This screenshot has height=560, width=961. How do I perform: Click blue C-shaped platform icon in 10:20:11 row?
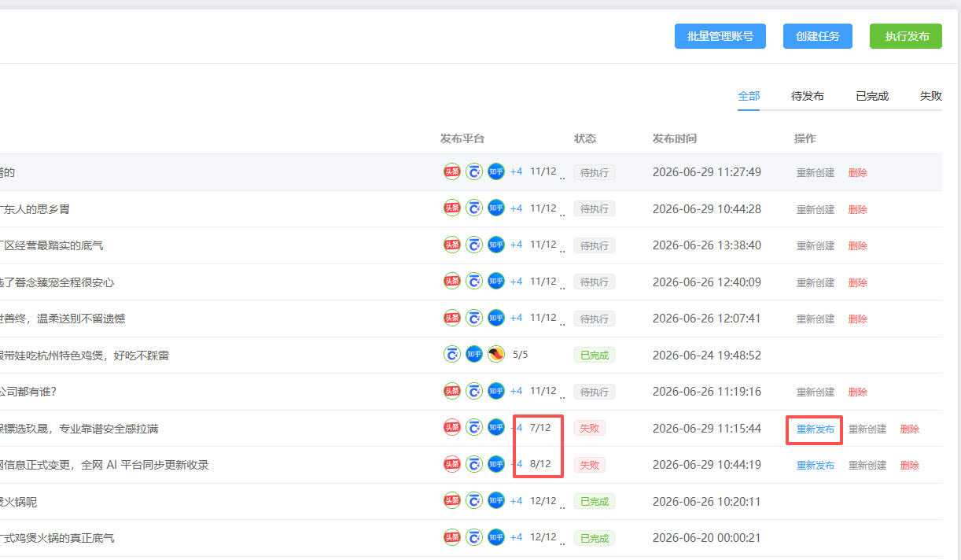pos(474,501)
